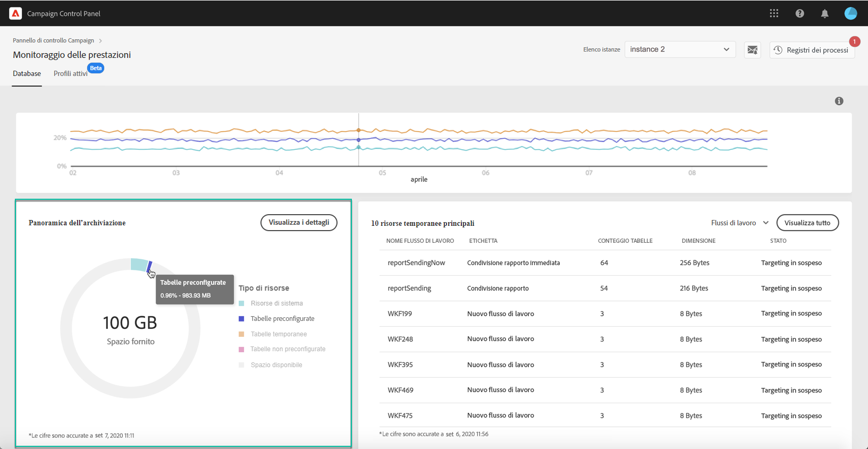The image size is (868, 449).
Task: Click the light blue donut chart segment
Action: (x=139, y=265)
